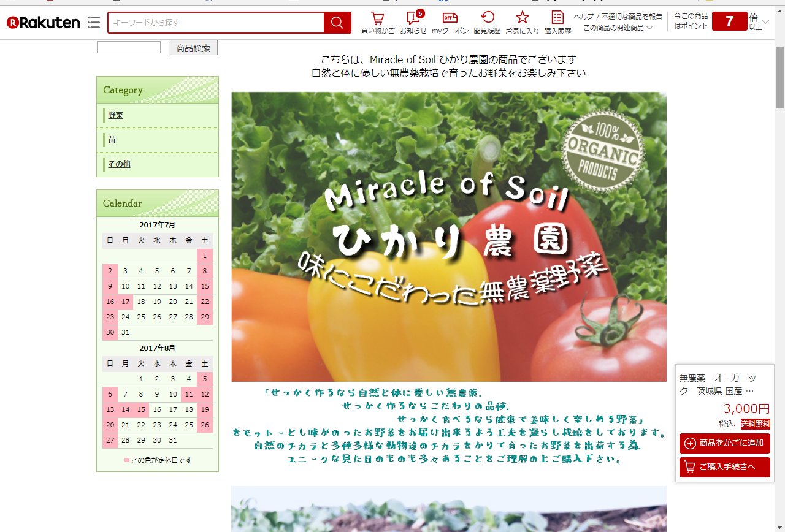Image resolution: width=785 pixels, height=532 pixels.
Task: Select 苗 category
Action: pyautogui.click(x=112, y=140)
